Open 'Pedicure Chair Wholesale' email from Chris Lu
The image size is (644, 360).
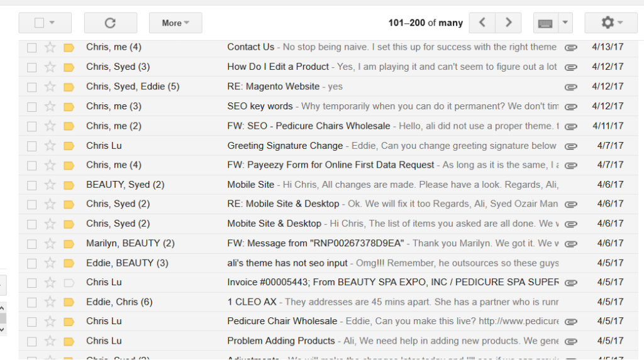282,321
